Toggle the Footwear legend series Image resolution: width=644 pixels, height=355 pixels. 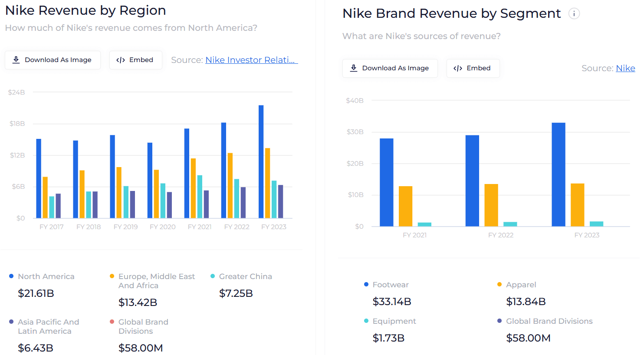point(390,285)
